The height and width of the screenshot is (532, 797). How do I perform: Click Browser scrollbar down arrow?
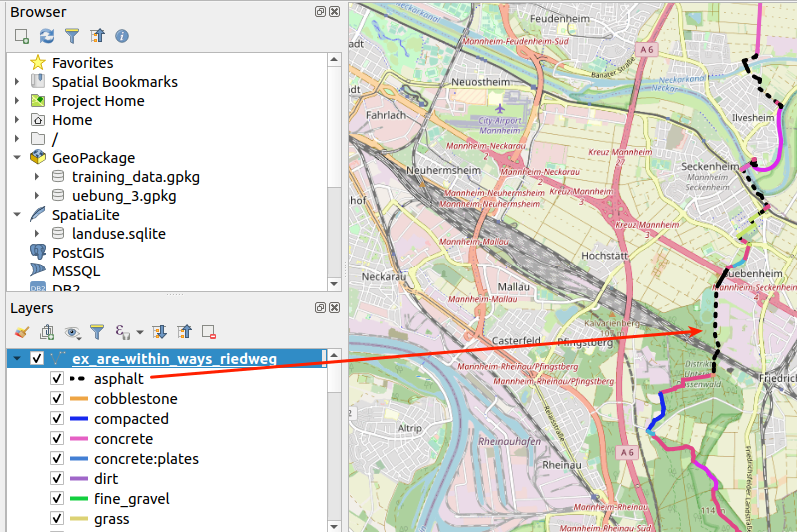[x=334, y=284]
